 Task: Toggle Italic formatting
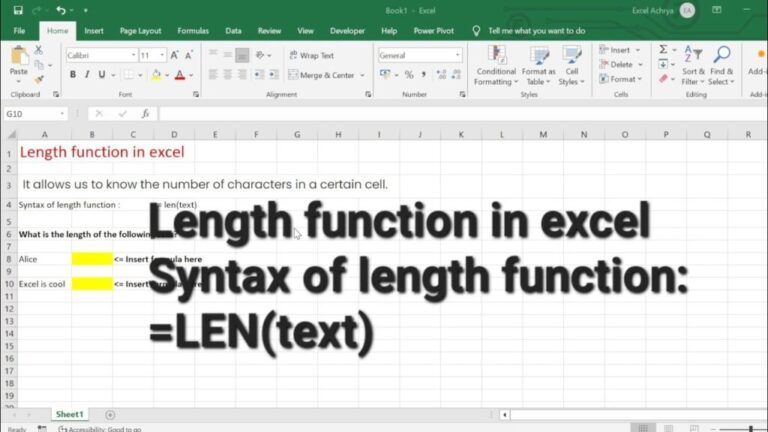(87, 75)
